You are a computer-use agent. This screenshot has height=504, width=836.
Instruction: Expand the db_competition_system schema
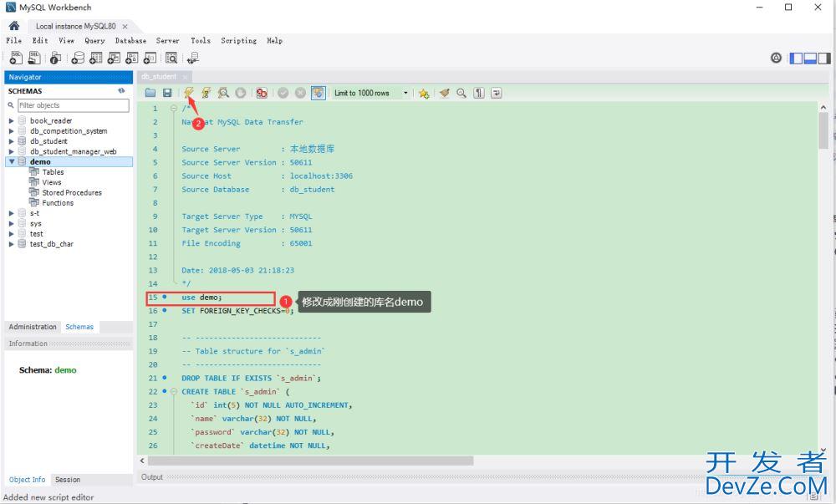(11, 131)
